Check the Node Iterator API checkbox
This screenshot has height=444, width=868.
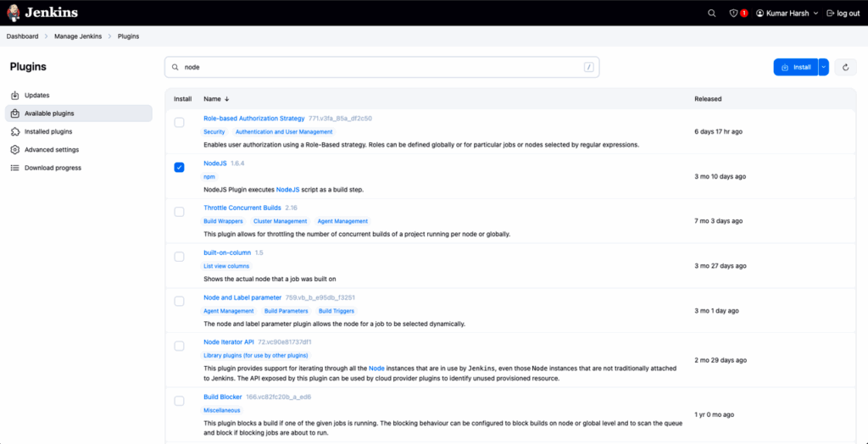(180, 346)
